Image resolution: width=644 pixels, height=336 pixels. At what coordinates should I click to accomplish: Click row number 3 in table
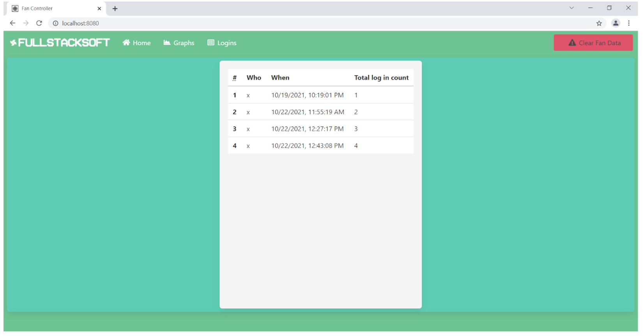click(235, 129)
